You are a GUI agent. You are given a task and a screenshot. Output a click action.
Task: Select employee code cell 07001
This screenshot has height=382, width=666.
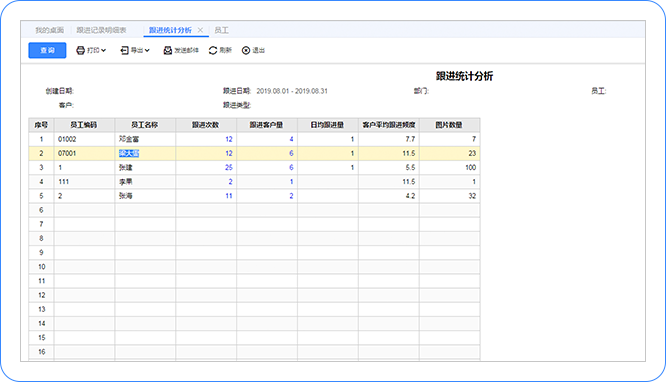click(84, 153)
